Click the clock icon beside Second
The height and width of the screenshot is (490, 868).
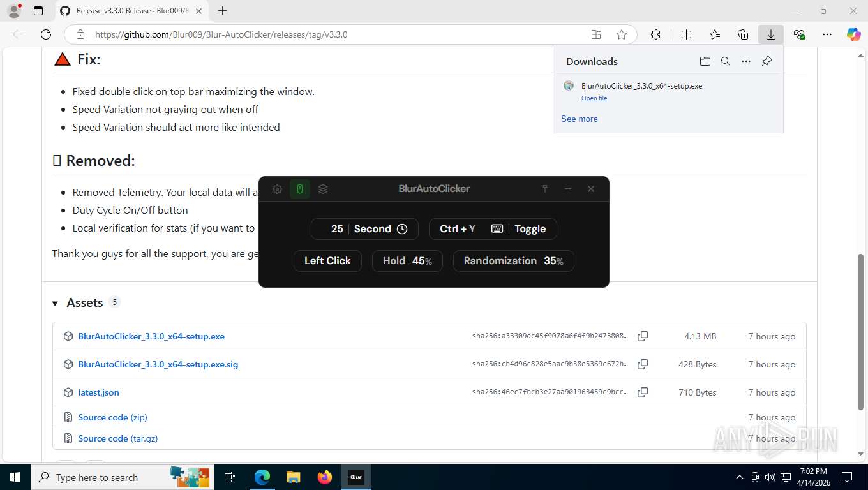[x=402, y=229]
